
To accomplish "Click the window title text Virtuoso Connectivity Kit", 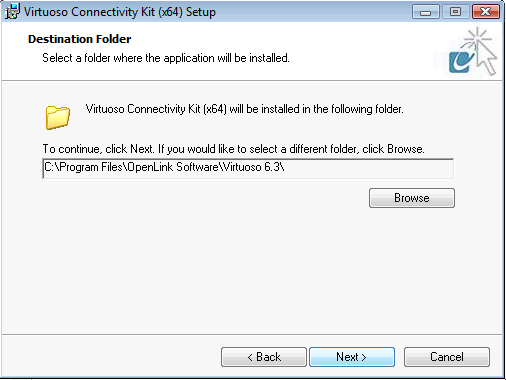I will 89,12.
